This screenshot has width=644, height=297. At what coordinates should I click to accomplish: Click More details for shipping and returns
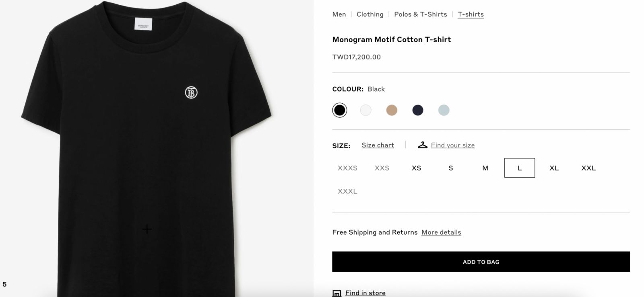(441, 232)
